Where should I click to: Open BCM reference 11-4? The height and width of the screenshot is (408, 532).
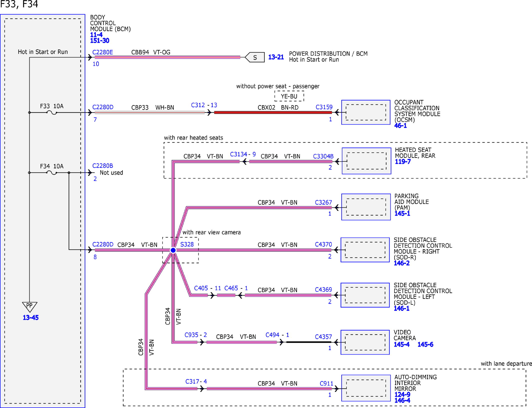pos(96,35)
